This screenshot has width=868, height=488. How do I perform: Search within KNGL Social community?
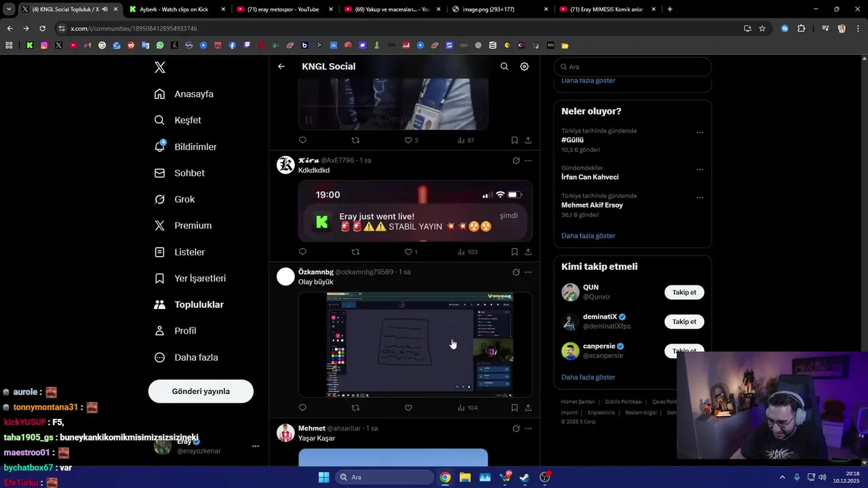(x=504, y=66)
